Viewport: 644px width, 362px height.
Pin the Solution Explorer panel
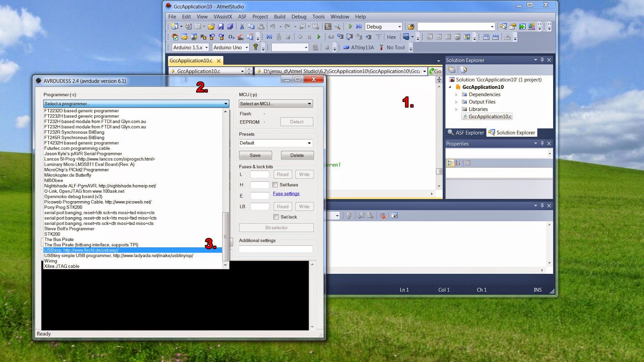(x=542, y=60)
